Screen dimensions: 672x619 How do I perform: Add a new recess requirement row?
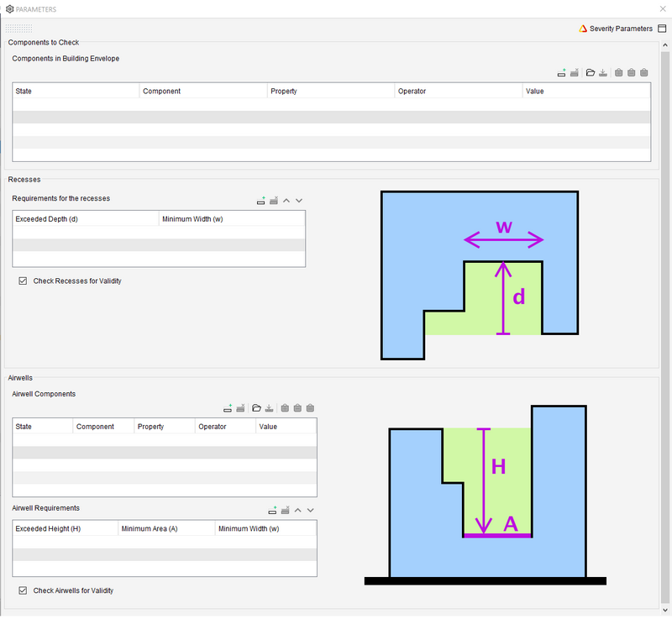pyautogui.click(x=261, y=201)
